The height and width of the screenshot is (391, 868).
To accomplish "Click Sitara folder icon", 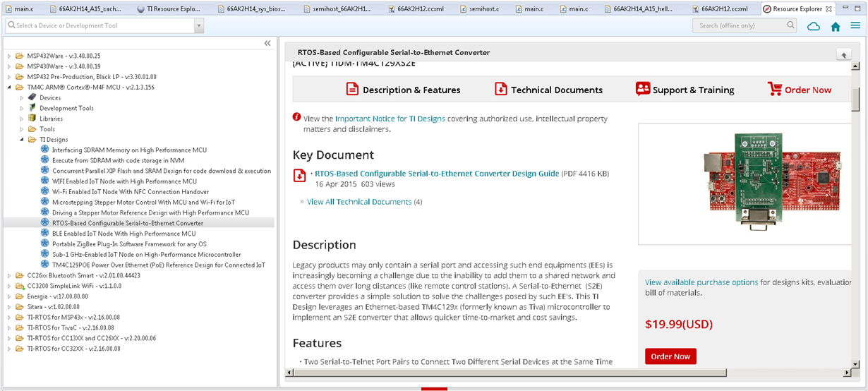I will (x=20, y=307).
